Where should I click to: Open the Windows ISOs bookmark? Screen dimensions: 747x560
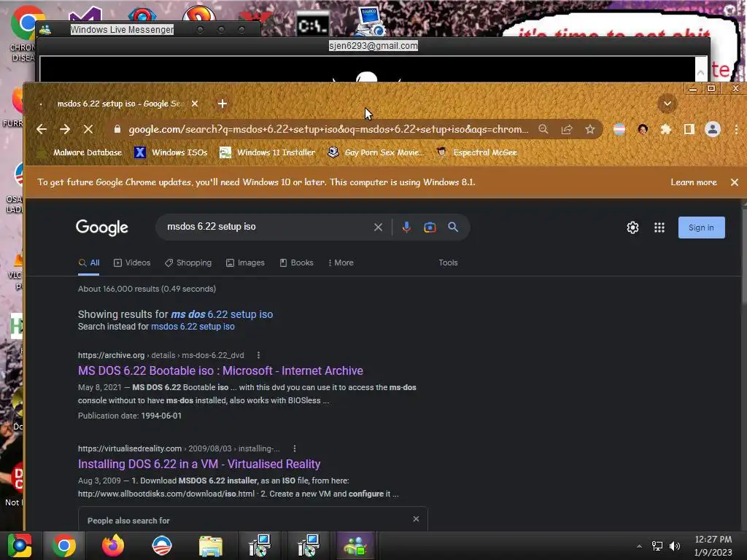coord(171,152)
